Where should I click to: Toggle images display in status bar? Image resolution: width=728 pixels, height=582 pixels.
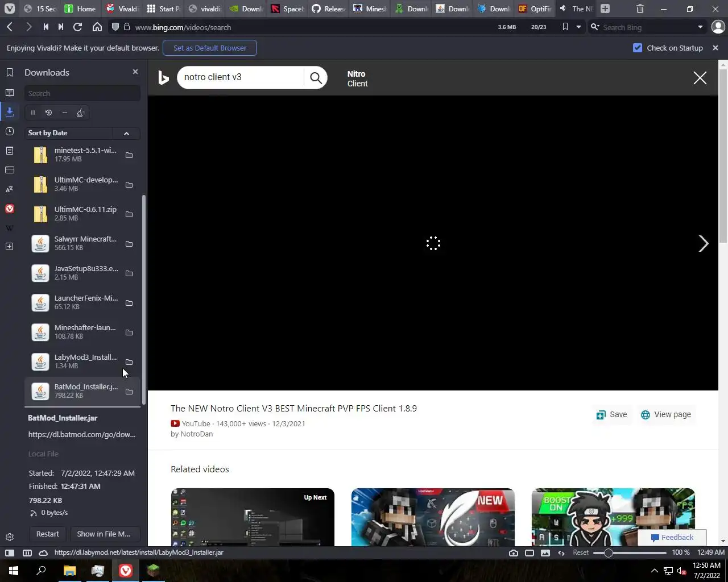[x=545, y=552]
